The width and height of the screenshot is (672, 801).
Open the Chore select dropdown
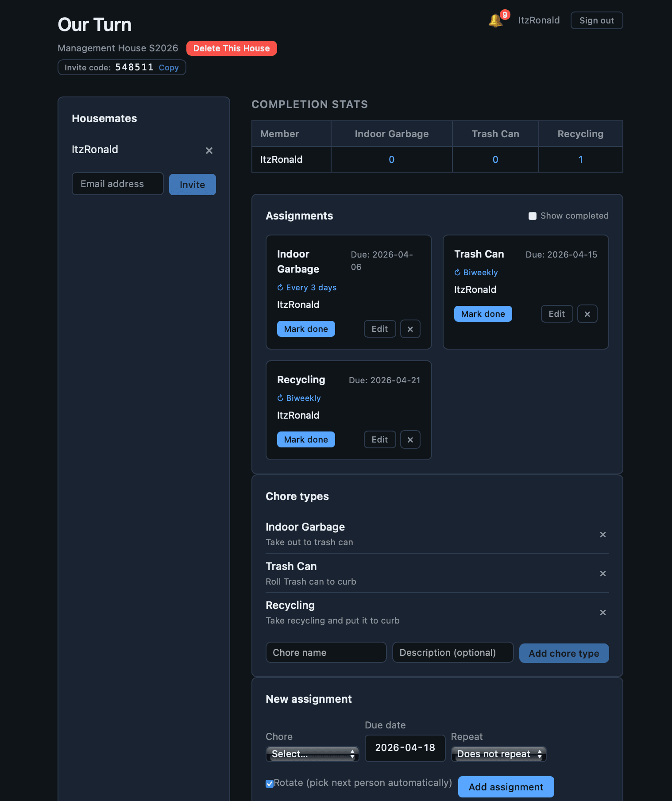point(312,754)
